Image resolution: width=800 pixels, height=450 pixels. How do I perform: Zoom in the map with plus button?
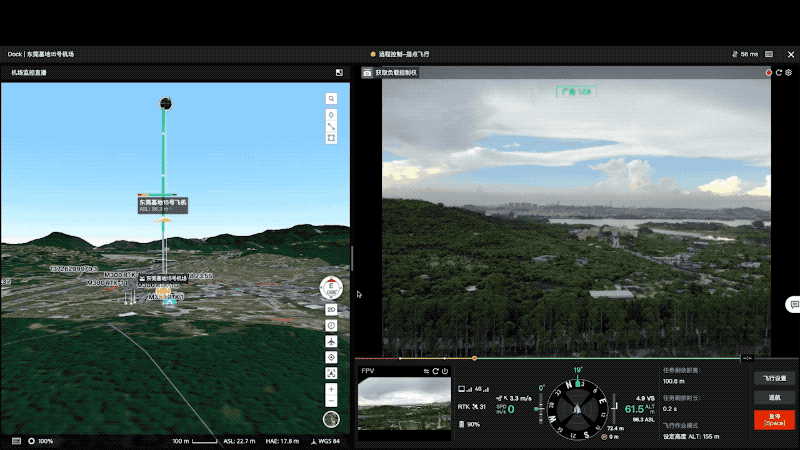(x=331, y=389)
